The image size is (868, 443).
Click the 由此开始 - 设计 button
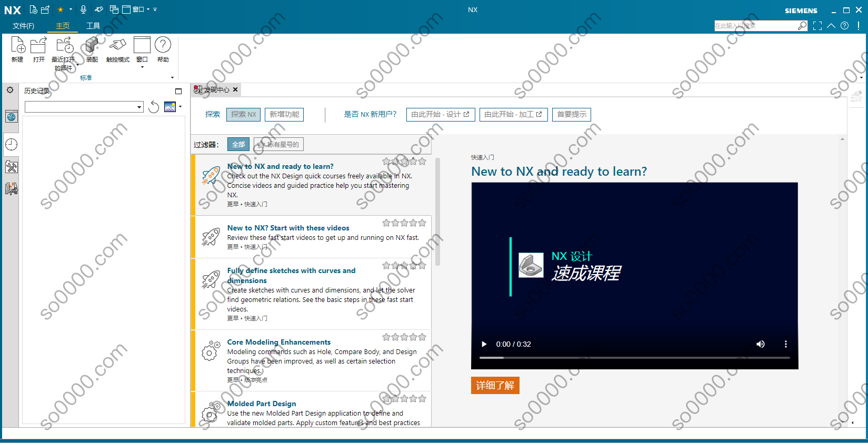440,114
